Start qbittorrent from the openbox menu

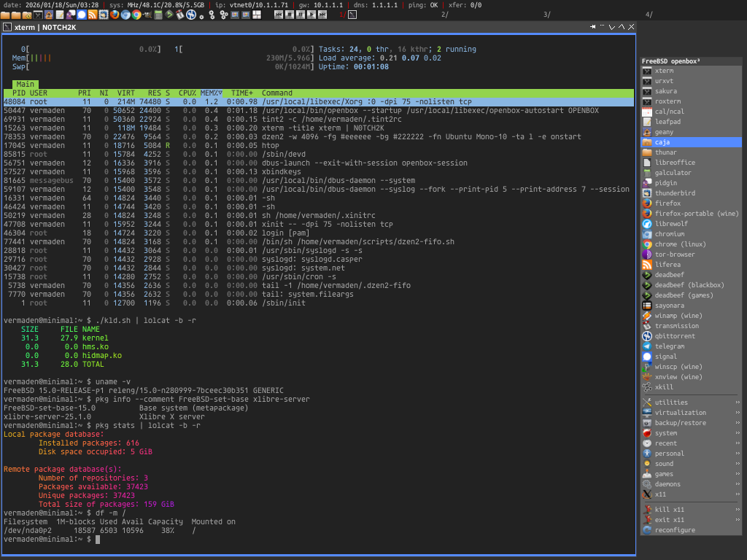click(674, 336)
